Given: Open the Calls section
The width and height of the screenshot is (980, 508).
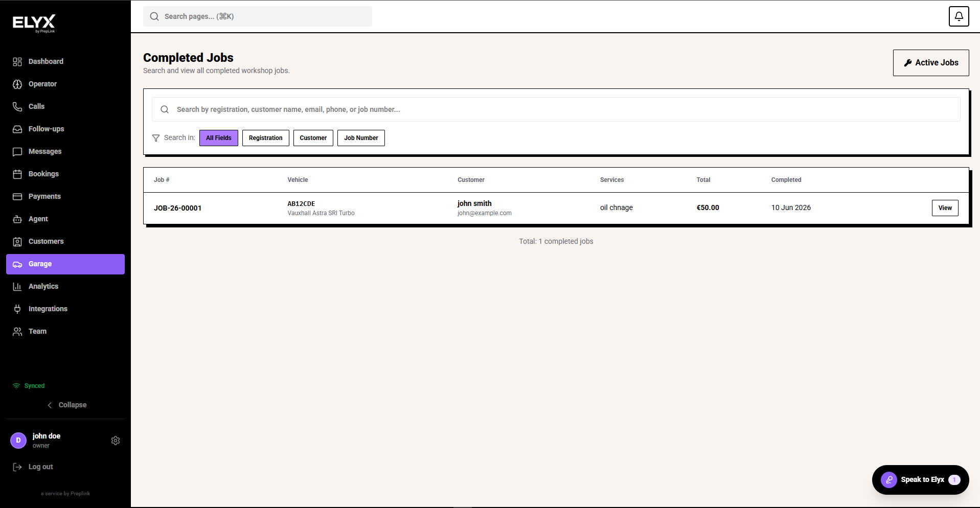Looking at the screenshot, I should pos(65,106).
